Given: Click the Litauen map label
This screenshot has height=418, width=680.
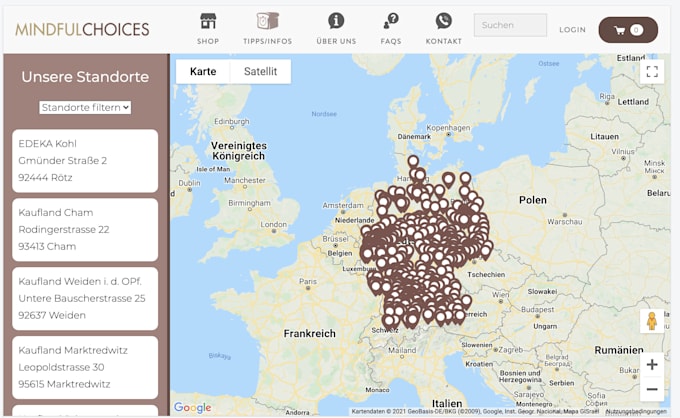Looking at the screenshot, I should pyautogui.click(x=605, y=137).
